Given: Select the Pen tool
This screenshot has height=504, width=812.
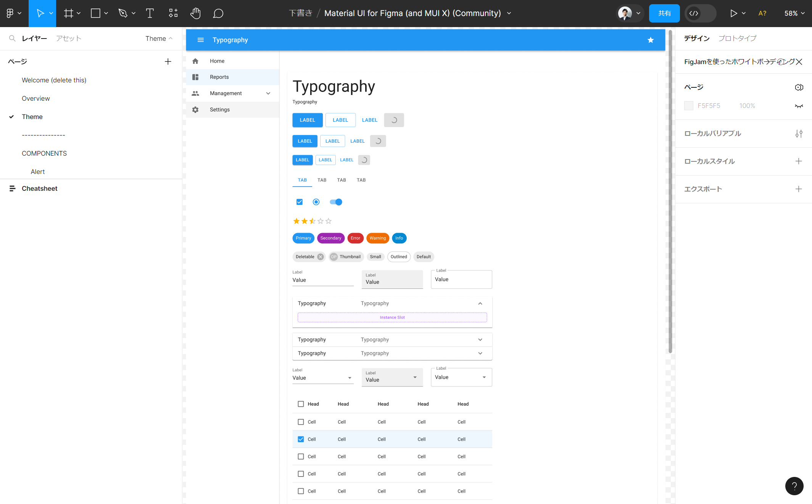Looking at the screenshot, I should pyautogui.click(x=122, y=13).
